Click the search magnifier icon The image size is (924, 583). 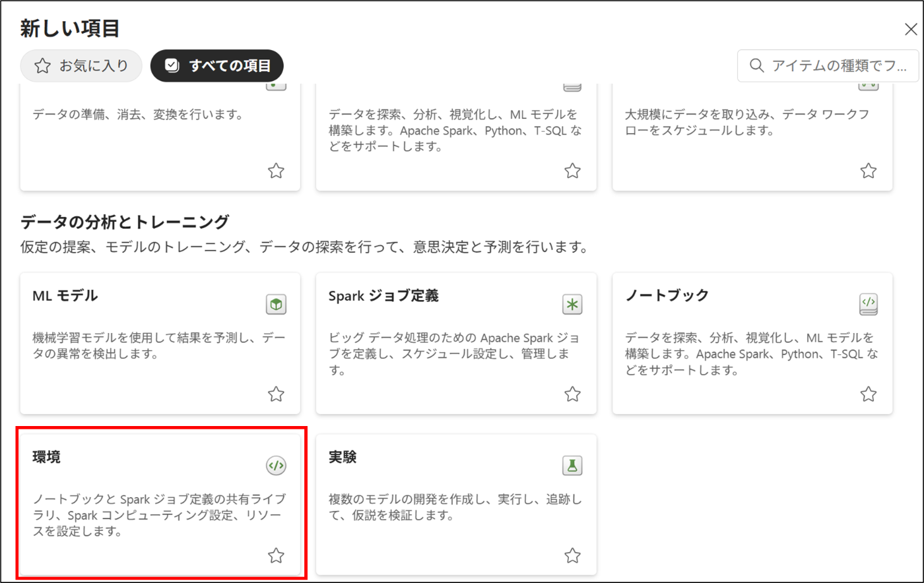(x=757, y=65)
